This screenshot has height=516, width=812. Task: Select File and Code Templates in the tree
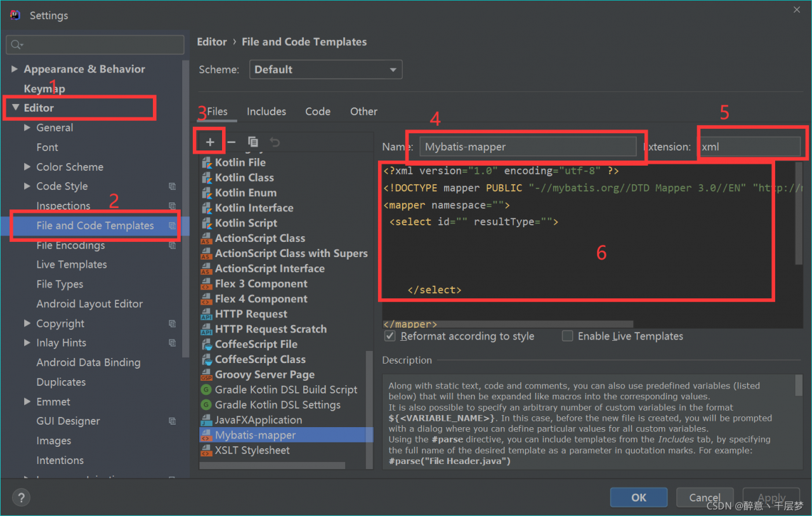(95, 225)
